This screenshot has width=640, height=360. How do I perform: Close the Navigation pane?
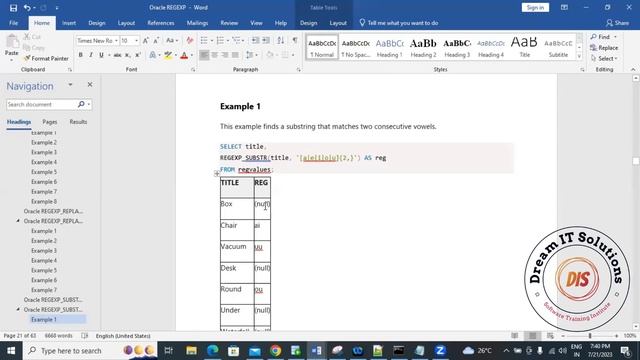pyautogui.click(x=90, y=84)
